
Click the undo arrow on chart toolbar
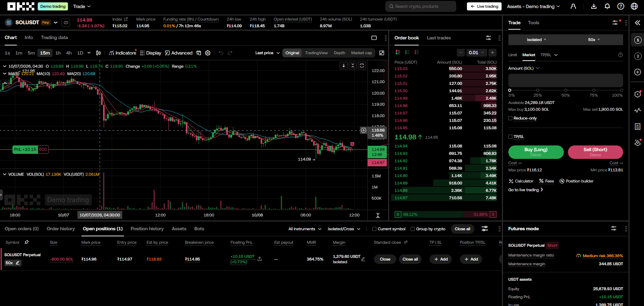click(x=221, y=53)
